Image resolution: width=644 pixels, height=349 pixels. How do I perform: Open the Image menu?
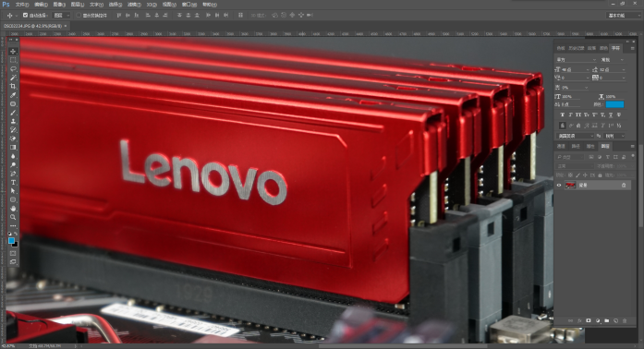click(59, 5)
